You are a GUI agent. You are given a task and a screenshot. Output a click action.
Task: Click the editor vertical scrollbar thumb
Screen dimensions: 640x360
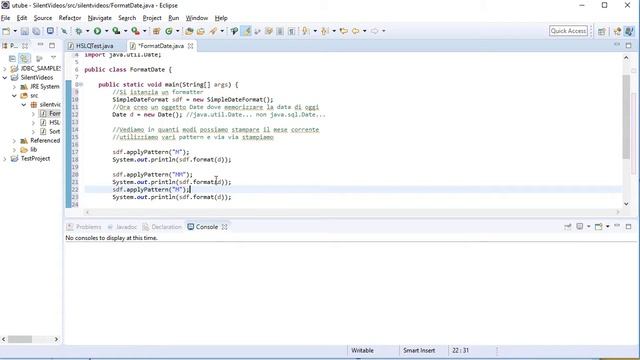click(x=626, y=117)
